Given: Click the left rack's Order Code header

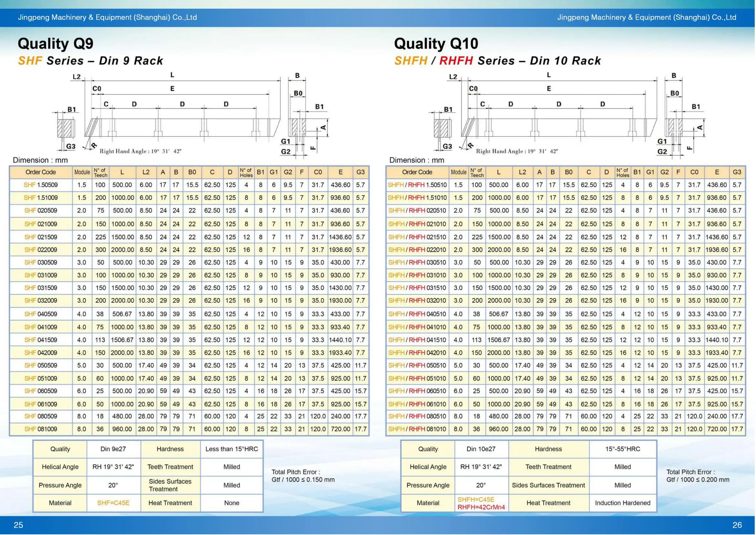Looking at the screenshot, I should (40, 172).
